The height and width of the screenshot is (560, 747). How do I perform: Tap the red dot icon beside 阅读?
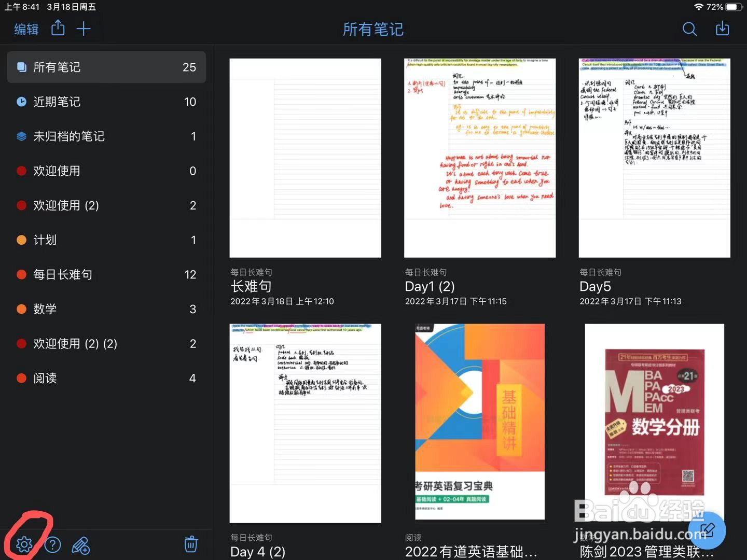tap(21, 378)
